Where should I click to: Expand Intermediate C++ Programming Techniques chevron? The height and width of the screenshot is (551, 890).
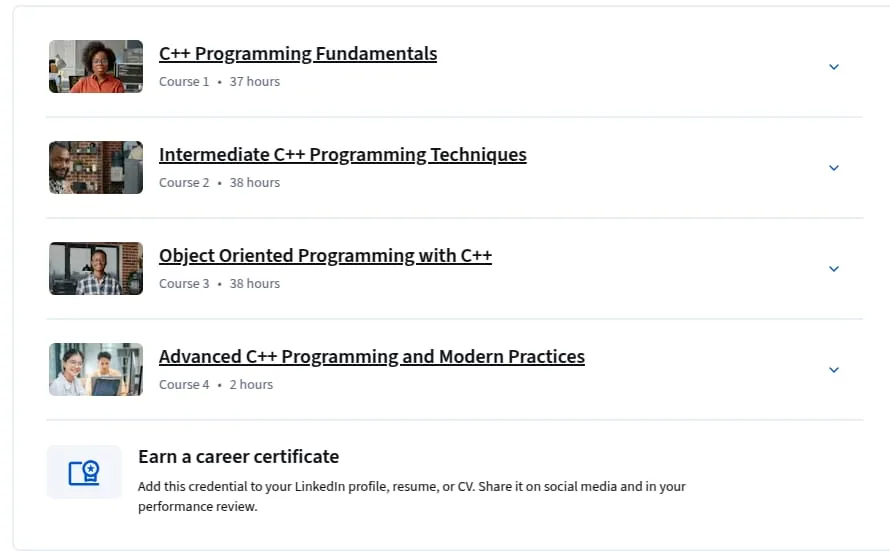pyautogui.click(x=833, y=168)
